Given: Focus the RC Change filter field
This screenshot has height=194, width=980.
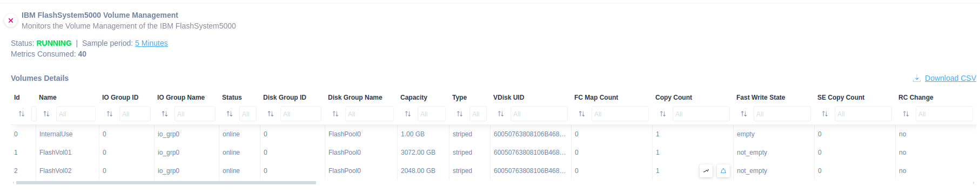Looking at the screenshot, I should coord(944,114).
